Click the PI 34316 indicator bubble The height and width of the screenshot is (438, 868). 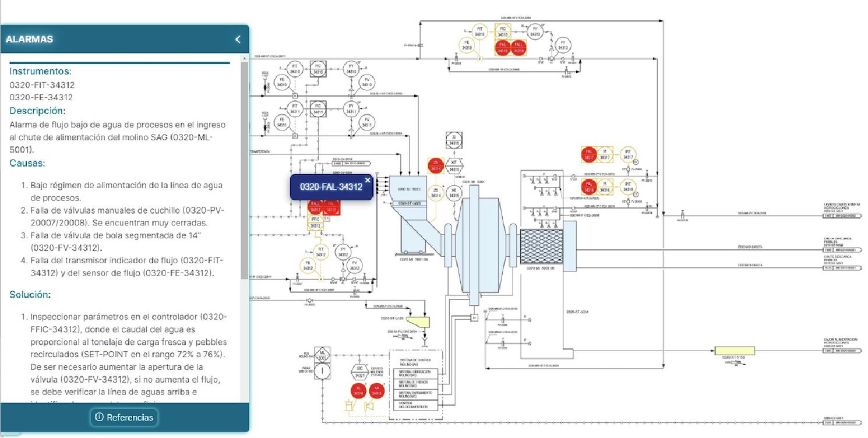point(605,187)
